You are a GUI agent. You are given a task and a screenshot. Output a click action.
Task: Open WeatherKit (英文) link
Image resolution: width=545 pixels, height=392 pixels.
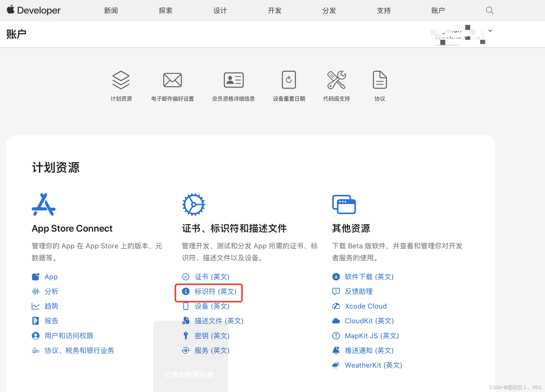373,365
